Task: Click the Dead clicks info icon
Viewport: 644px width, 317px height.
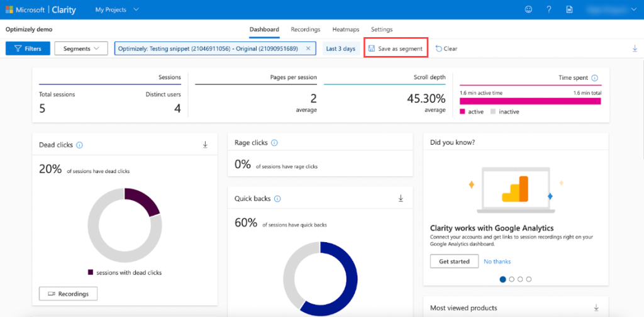Action: point(79,145)
